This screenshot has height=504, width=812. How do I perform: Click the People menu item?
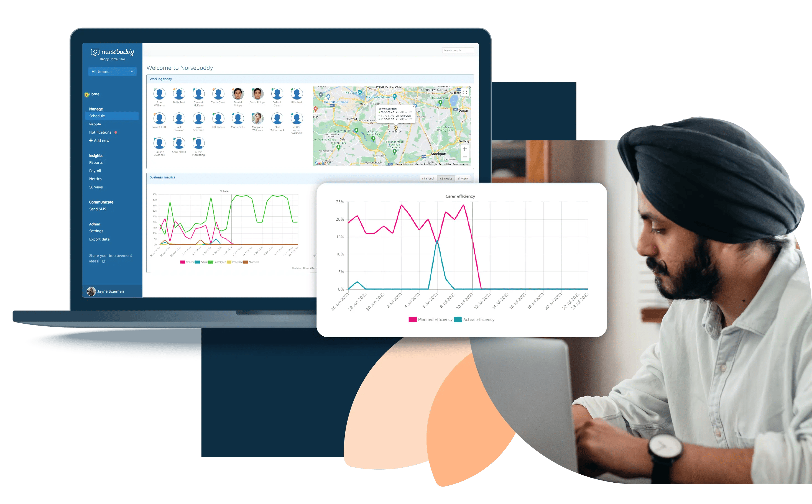(x=95, y=124)
